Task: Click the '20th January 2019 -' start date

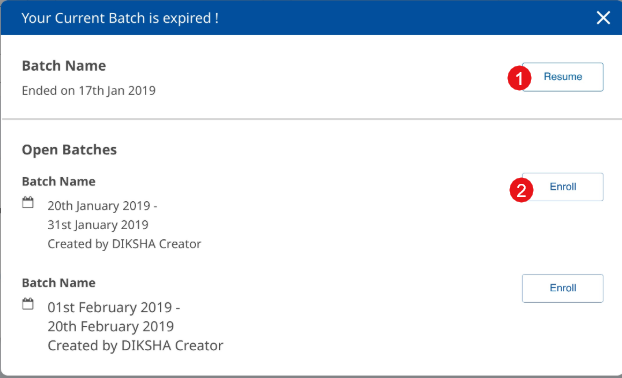Action: (102, 206)
